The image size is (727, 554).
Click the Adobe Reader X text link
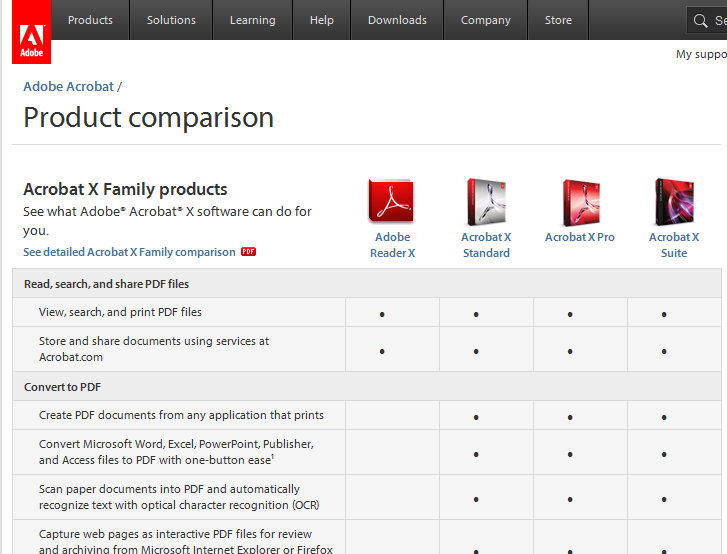(x=392, y=245)
